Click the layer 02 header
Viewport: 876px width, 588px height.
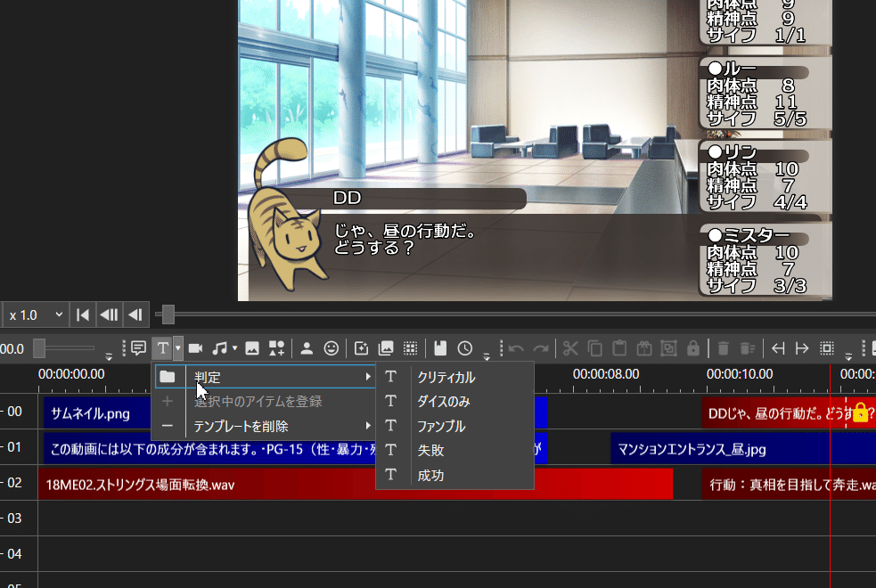click(x=19, y=483)
